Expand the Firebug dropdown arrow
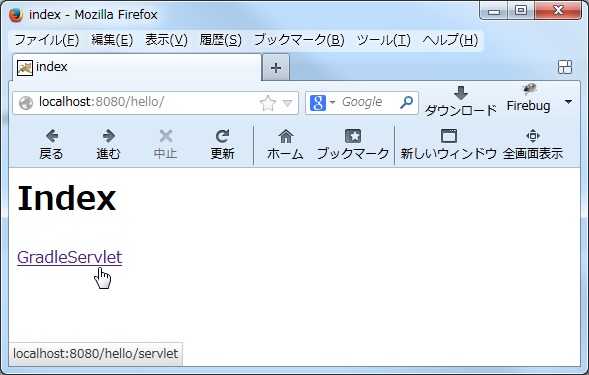The height and width of the screenshot is (375, 589). click(568, 102)
